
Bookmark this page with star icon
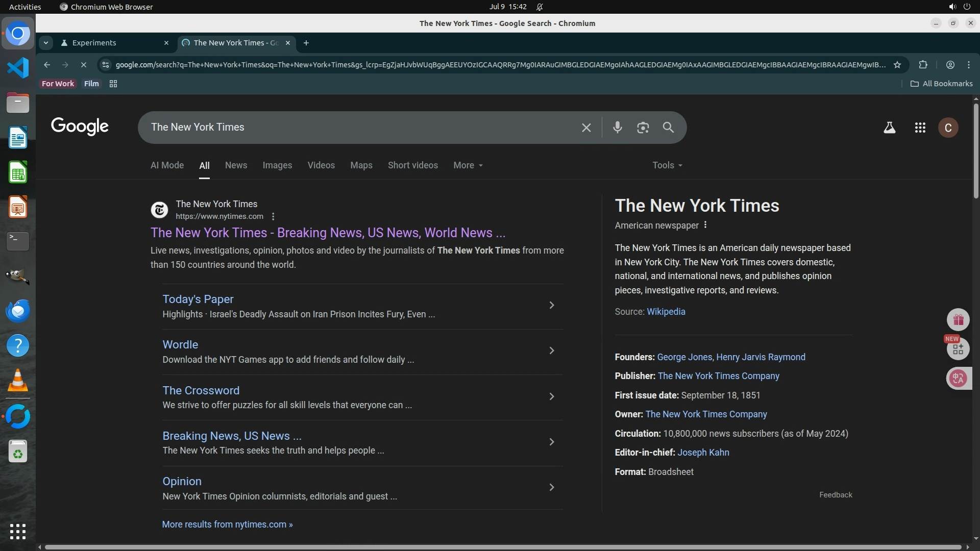click(x=897, y=65)
